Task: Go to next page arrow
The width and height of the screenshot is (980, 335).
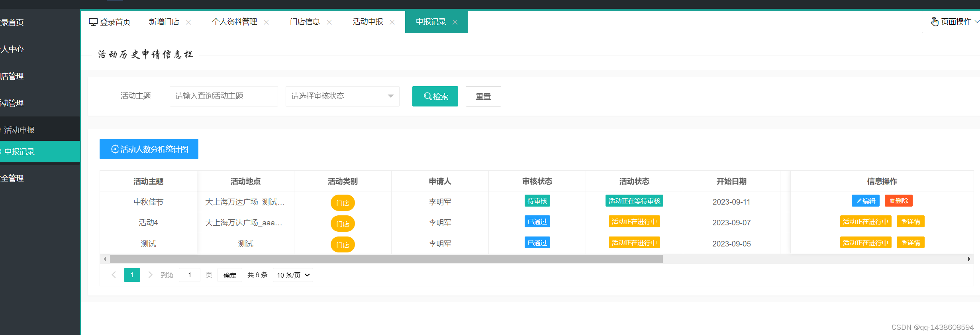Action: (150, 275)
